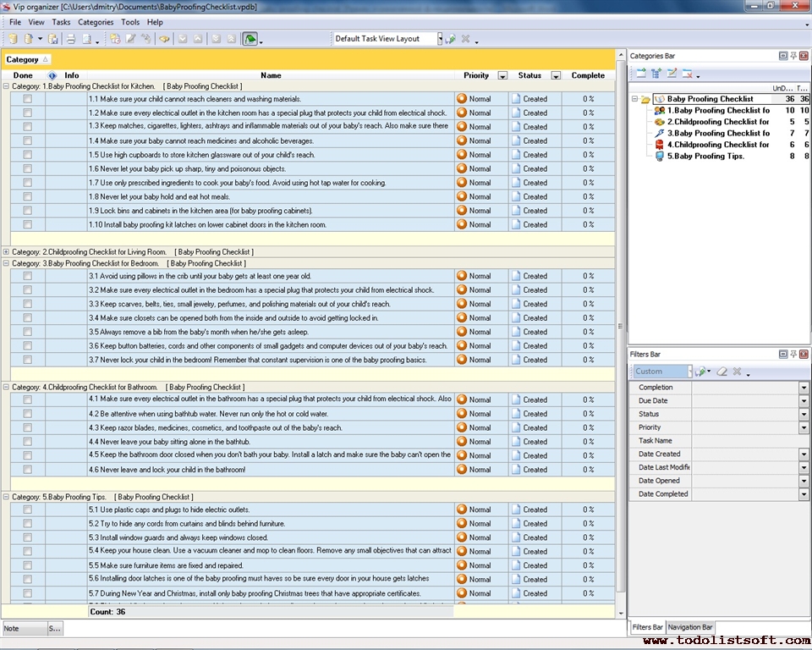Open the Due Date filter dropdown
Screen dimensions: 812x650
804,400
